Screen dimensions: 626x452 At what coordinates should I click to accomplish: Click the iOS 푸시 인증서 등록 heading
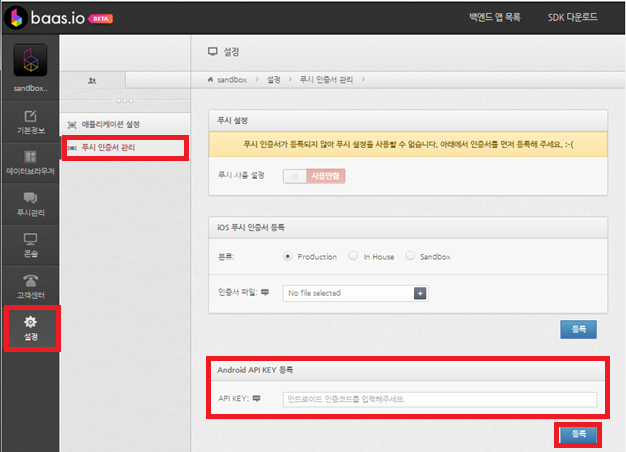pyautogui.click(x=251, y=228)
